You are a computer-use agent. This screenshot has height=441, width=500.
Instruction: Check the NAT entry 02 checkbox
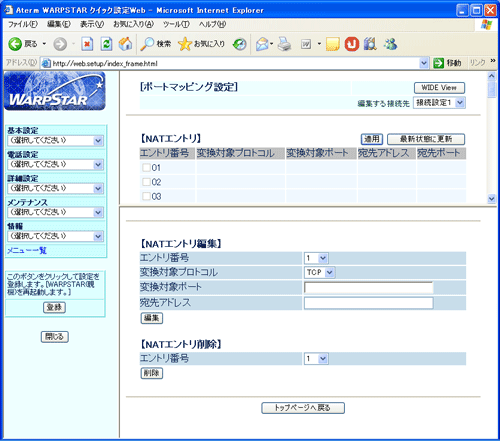point(146,182)
